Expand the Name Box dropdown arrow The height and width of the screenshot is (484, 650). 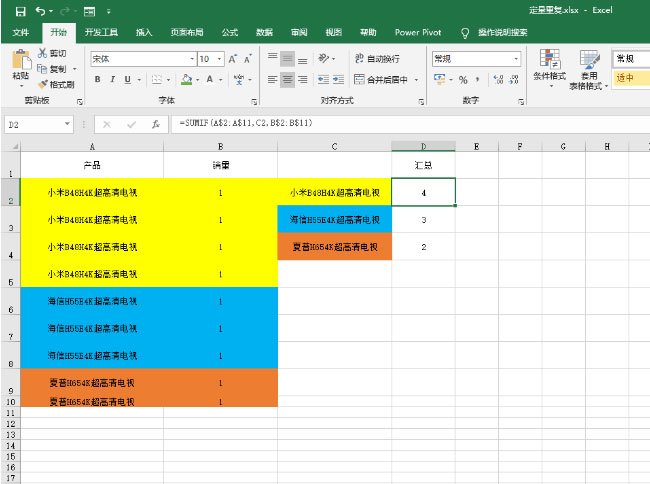67,124
